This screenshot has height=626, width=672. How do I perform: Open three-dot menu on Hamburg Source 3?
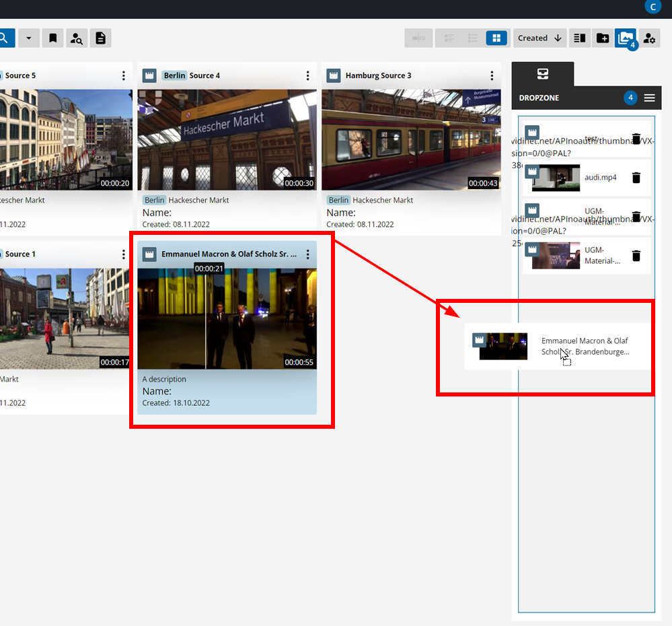tap(492, 75)
